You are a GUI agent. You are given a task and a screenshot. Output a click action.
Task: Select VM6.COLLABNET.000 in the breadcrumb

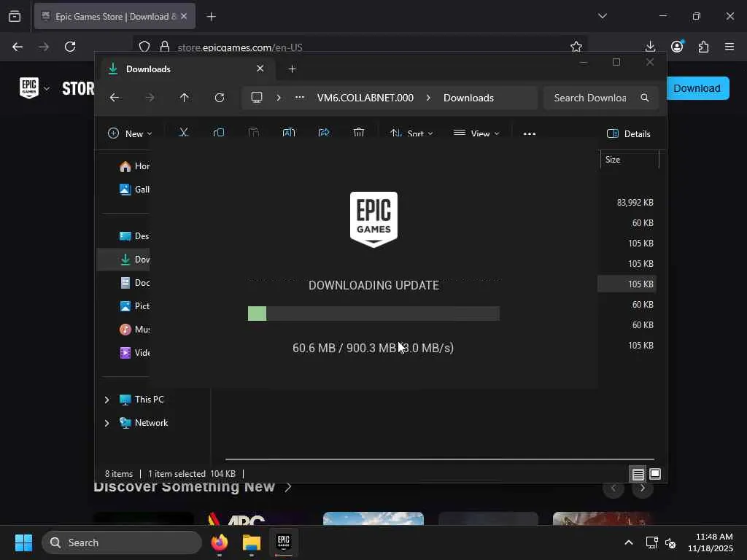click(365, 98)
